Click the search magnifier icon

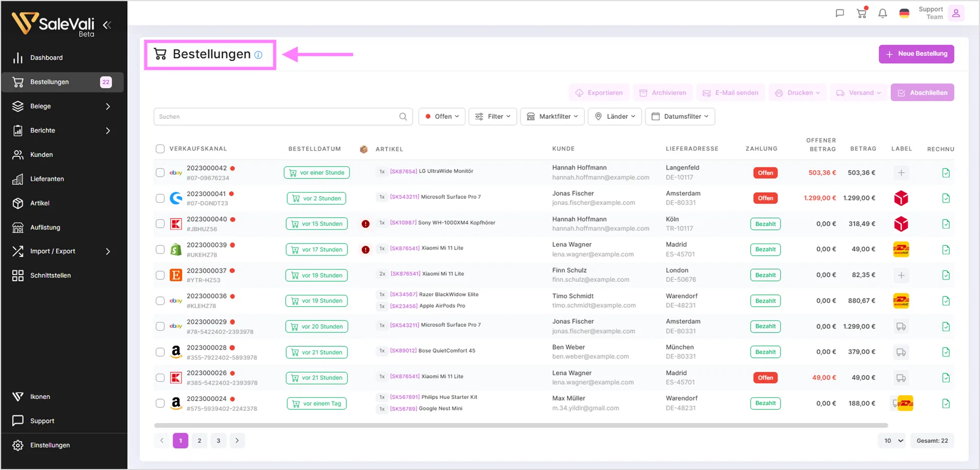403,116
